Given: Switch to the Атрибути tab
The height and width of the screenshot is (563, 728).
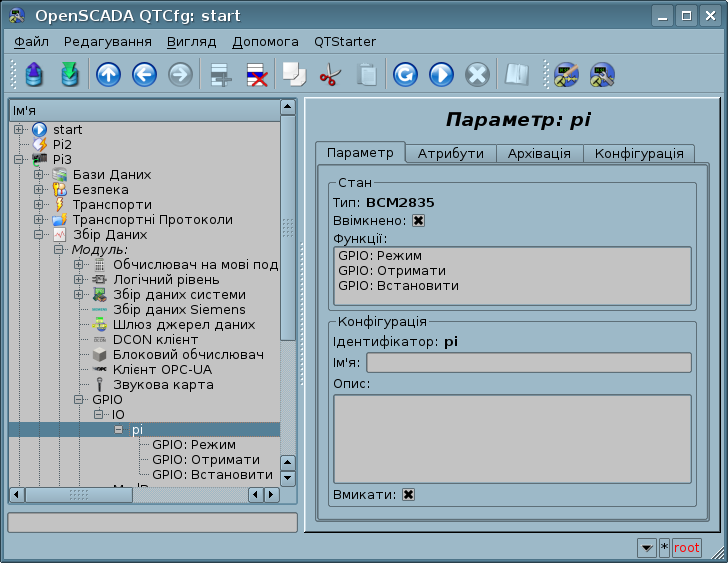Looking at the screenshot, I should (x=450, y=153).
